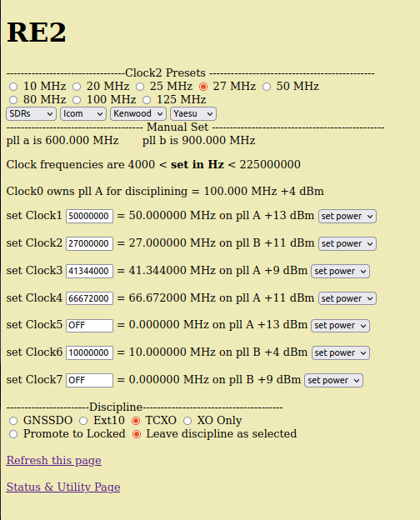
Task: Open the set power dropdown for Clock1
Action: coord(347,216)
